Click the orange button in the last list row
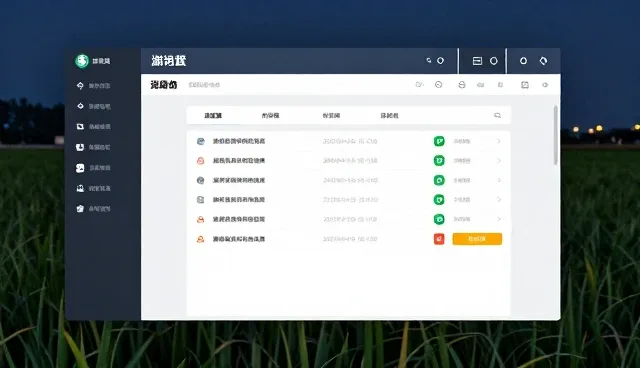 pos(477,239)
